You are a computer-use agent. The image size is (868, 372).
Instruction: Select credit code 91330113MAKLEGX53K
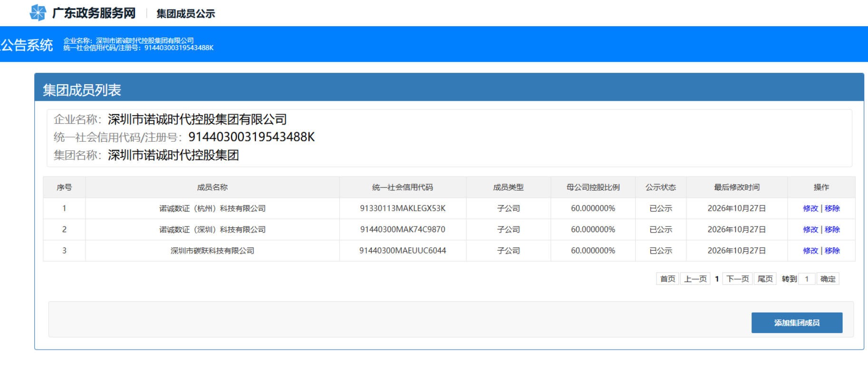[403, 208]
